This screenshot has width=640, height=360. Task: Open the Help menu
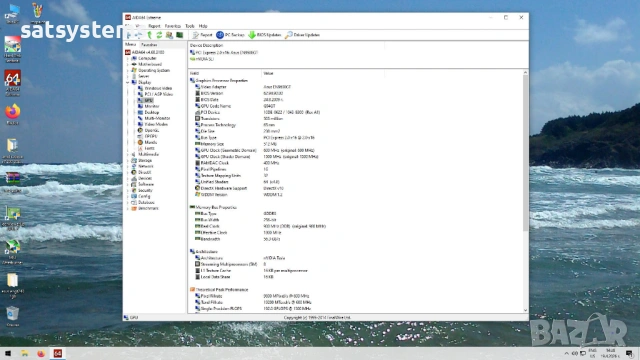pyautogui.click(x=203, y=26)
